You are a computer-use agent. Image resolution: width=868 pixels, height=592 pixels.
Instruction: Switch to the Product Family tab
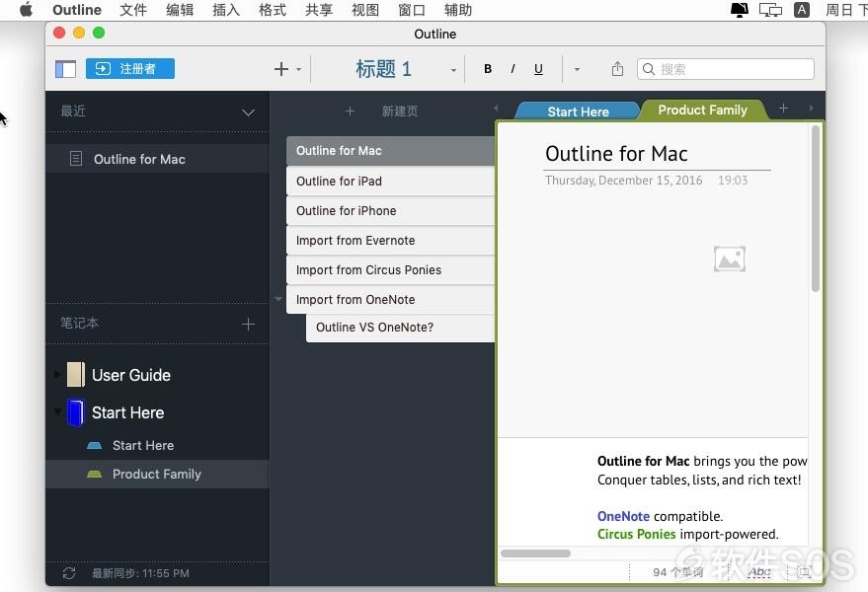coord(702,110)
